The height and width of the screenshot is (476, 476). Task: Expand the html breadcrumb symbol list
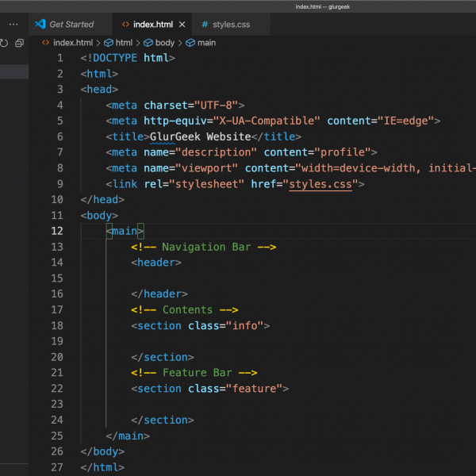(124, 43)
